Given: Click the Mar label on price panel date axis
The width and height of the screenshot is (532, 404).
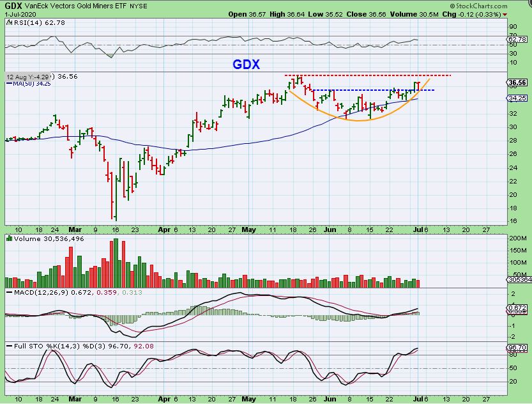Looking at the screenshot, I should click(75, 229).
